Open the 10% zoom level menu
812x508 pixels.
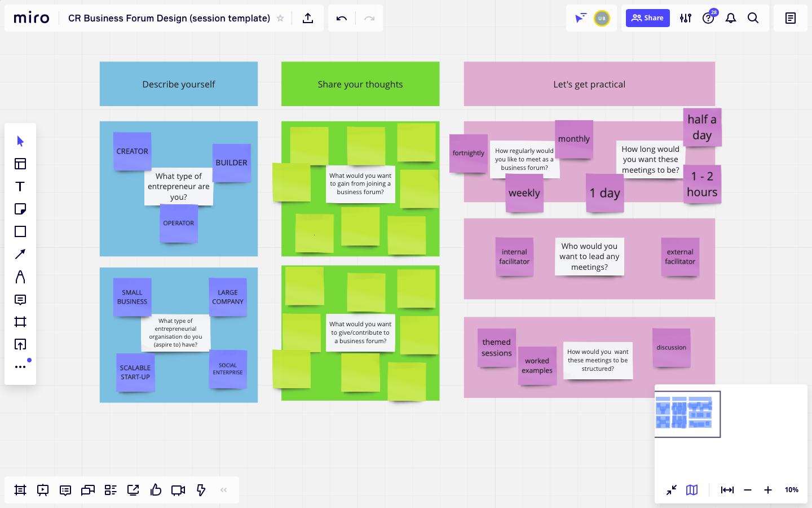point(792,490)
